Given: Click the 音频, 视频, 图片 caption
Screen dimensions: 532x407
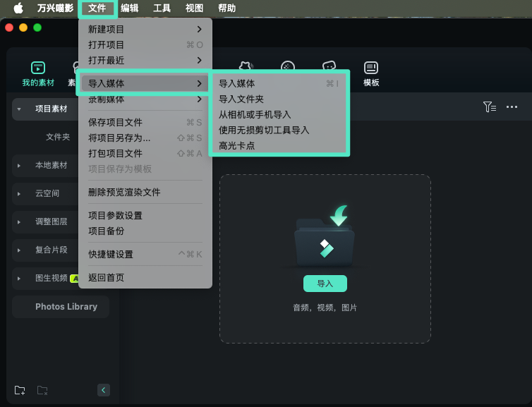Looking at the screenshot, I should coord(325,308).
